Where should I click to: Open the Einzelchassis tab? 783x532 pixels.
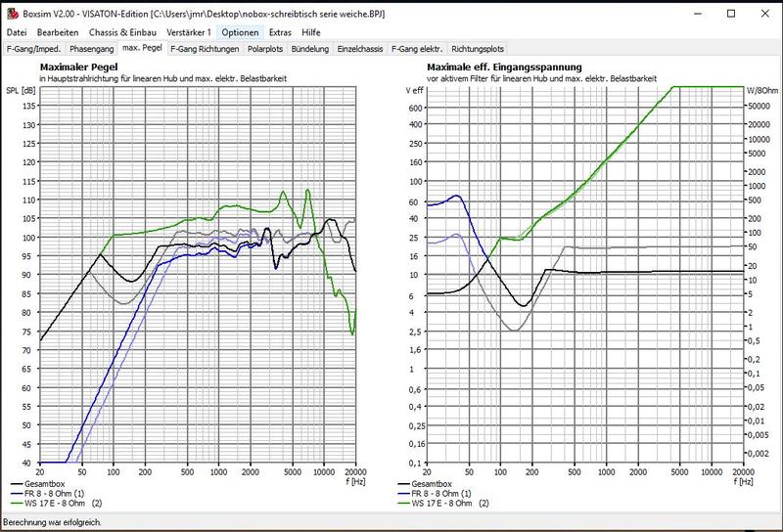point(360,48)
